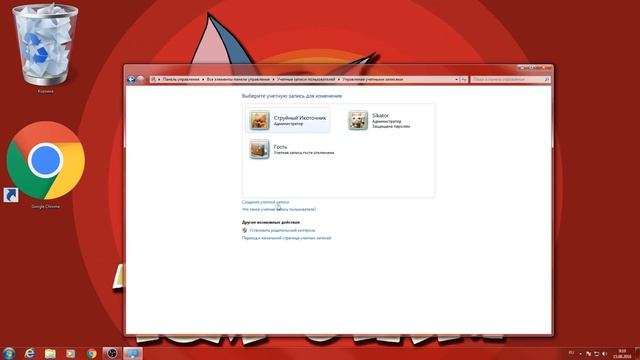The image size is (640, 360).
Task: Expand arrow after Учетные записи пользователей breadcrumb
Action: (338, 80)
